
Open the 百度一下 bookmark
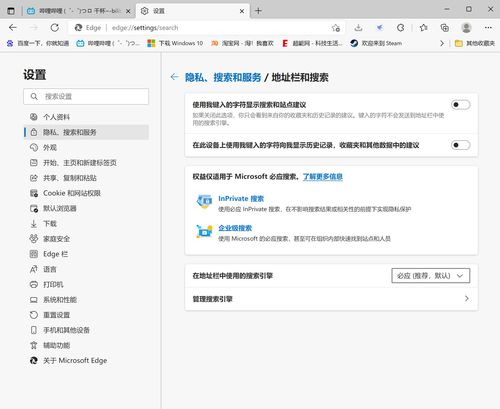pos(38,43)
